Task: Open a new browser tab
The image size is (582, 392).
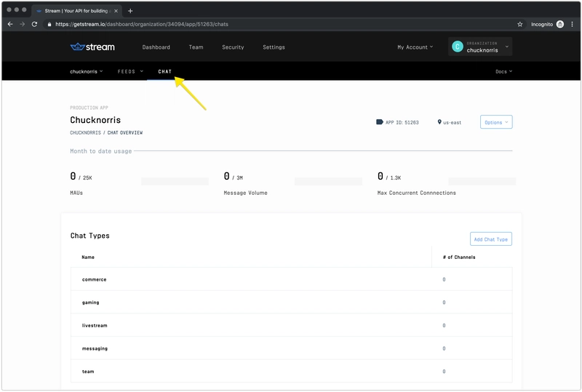Action: (x=130, y=11)
